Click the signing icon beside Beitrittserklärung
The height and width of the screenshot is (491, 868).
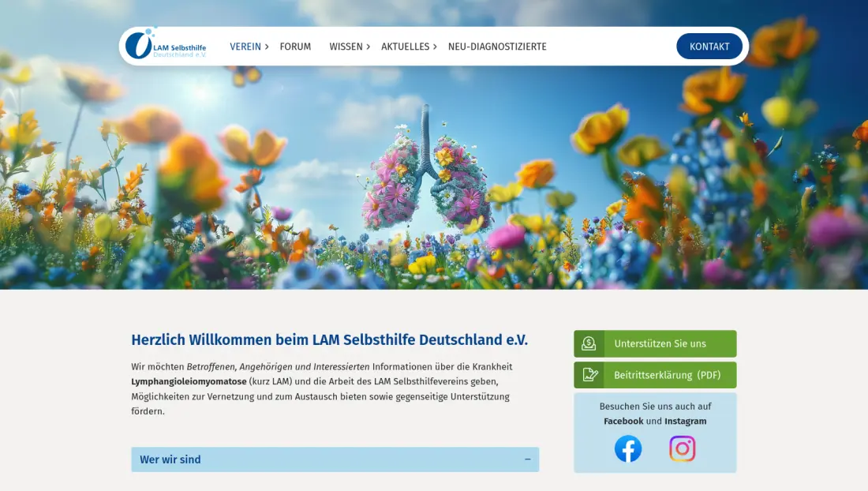[x=589, y=375]
